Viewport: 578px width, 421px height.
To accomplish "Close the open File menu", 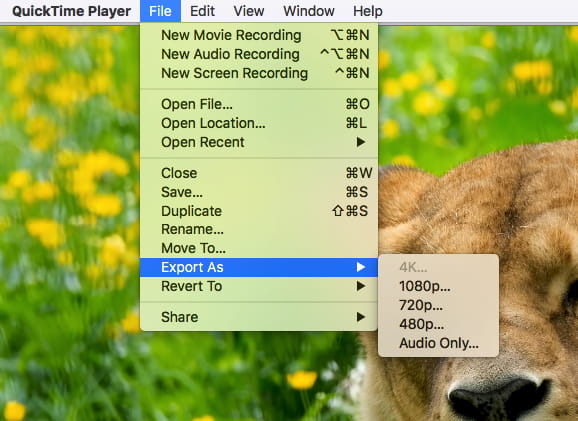I will (160, 11).
